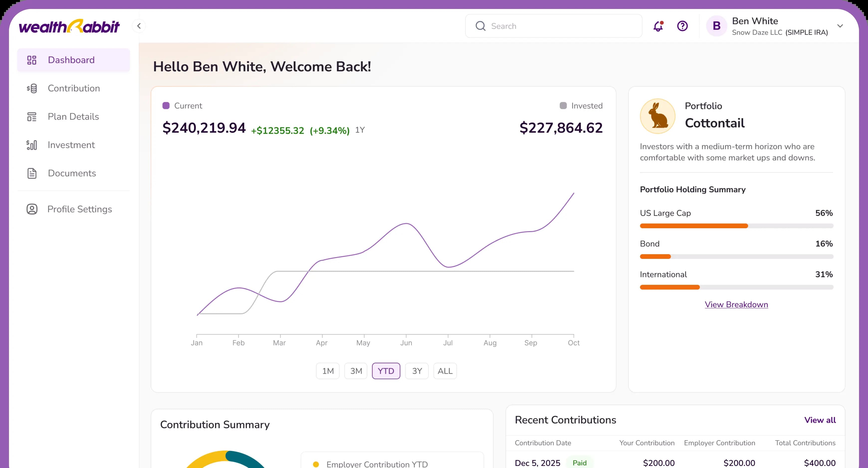868x468 pixels.
Task: Click the Contribution coins icon
Action: coord(32,88)
